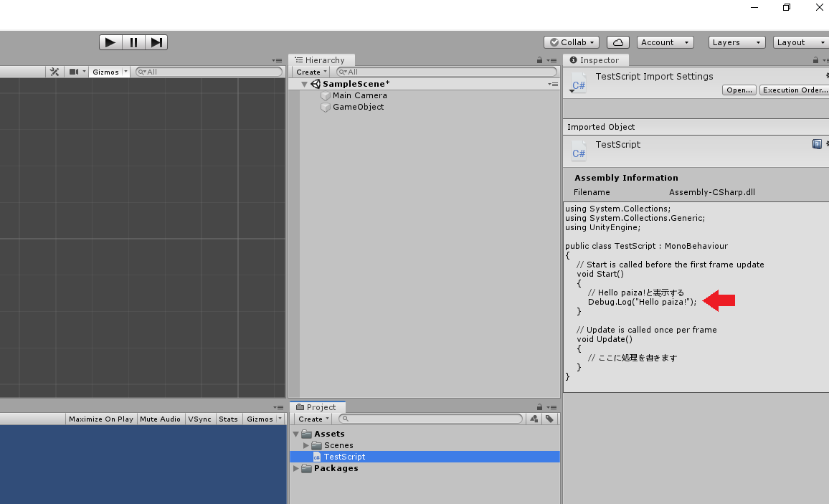Screen dimensions: 829x504
Task: Open the Hierarchy Create dropdown
Action: (x=311, y=72)
